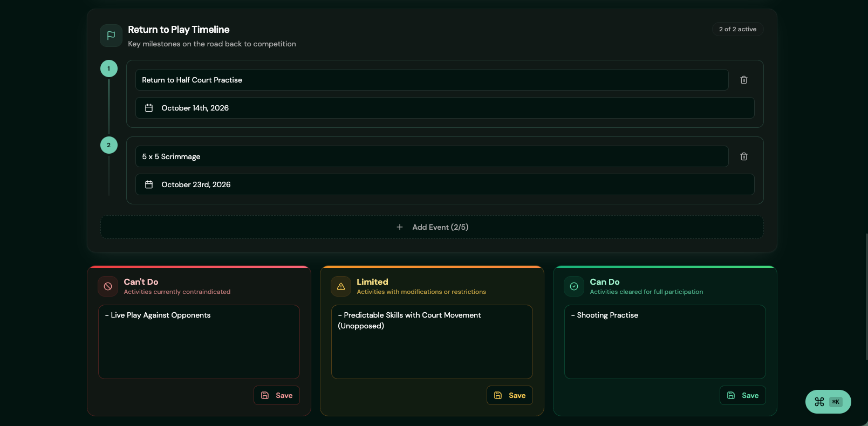The height and width of the screenshot is (426, 868).
Task: Click the Limited warning triangle icon
Action: click(341, 286)
